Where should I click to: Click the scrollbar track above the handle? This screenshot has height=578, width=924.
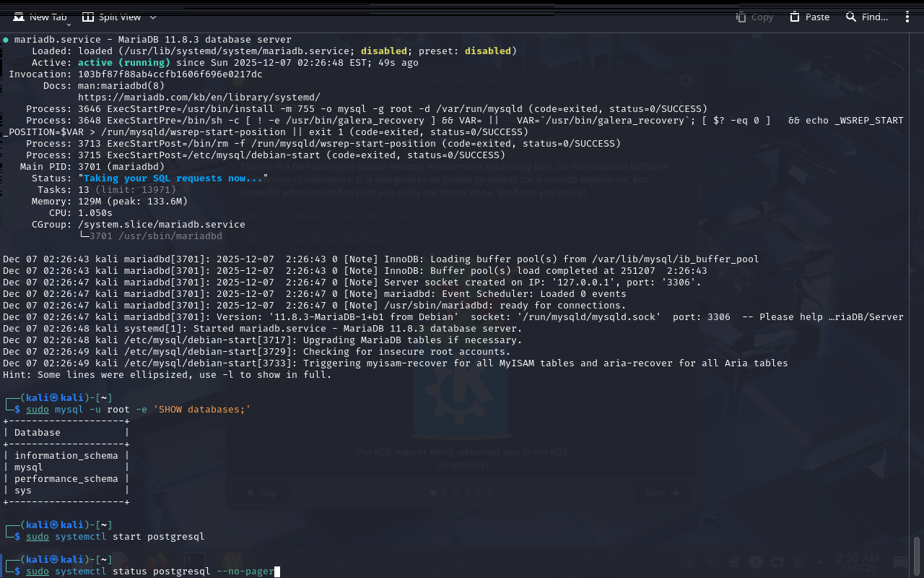[x=917, y=289]
